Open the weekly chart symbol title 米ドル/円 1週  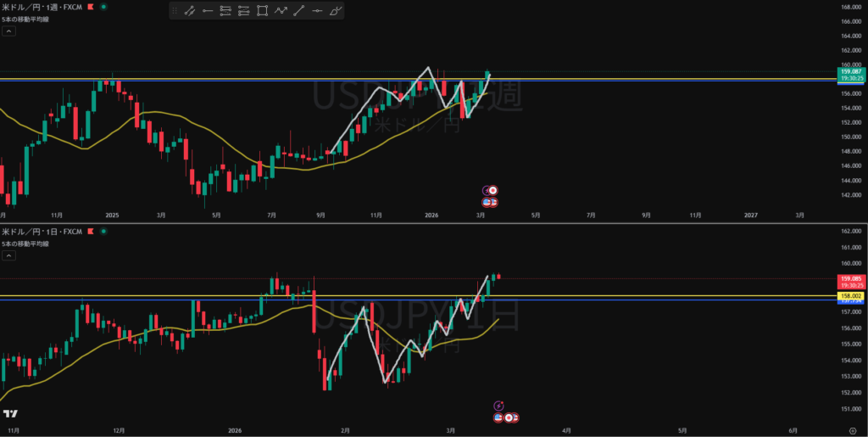click(41, 6)
